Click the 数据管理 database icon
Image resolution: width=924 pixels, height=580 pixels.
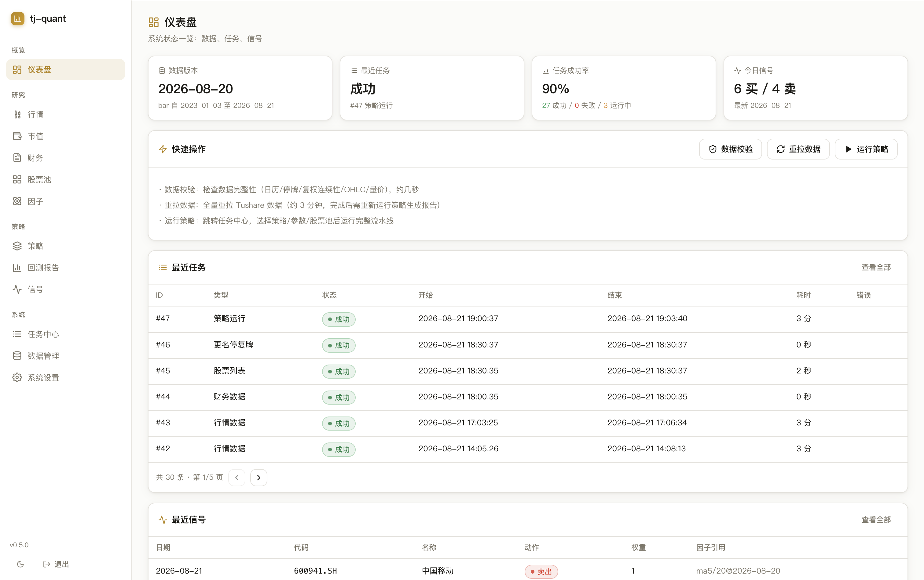point(17,356)
